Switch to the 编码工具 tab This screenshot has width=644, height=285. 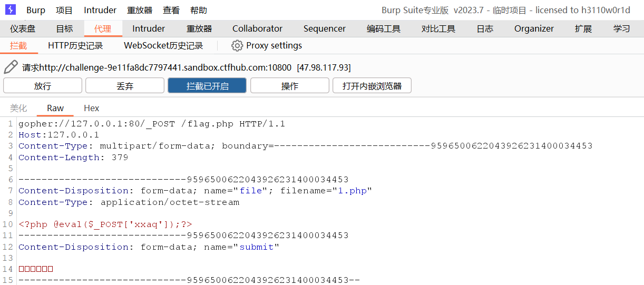(x=384, y=28)
